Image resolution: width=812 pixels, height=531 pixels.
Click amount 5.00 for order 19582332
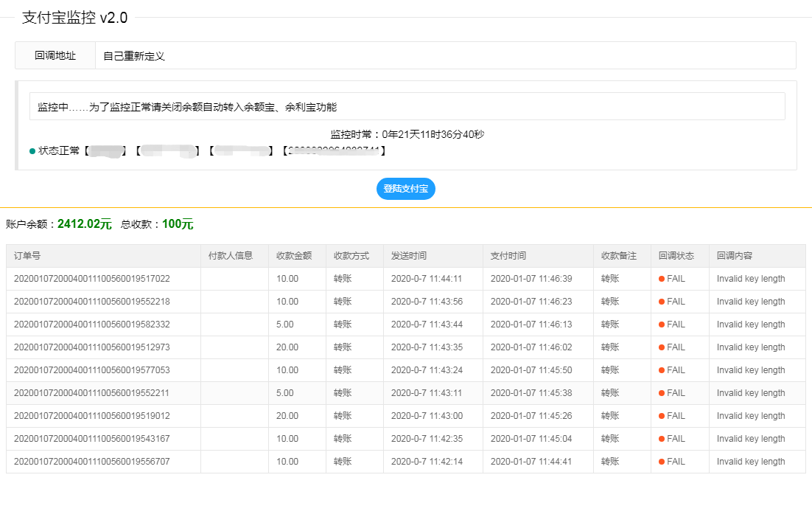285,324
